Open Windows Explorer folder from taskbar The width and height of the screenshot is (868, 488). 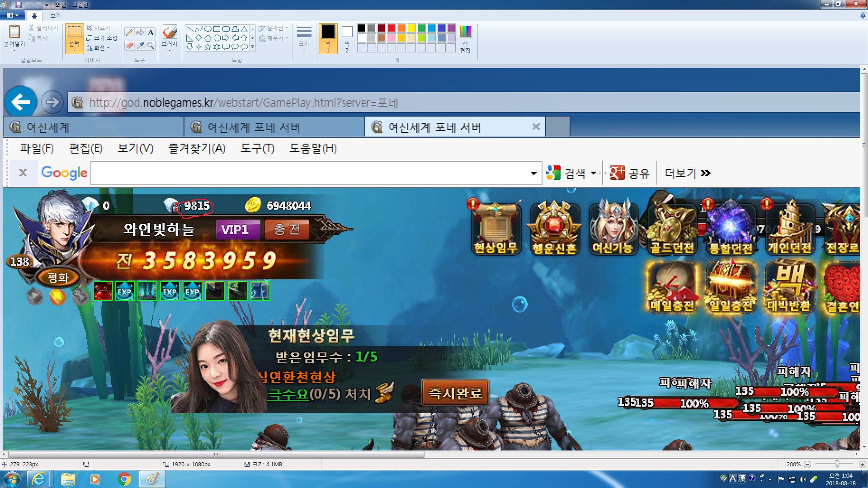click(x=68, y=479)
